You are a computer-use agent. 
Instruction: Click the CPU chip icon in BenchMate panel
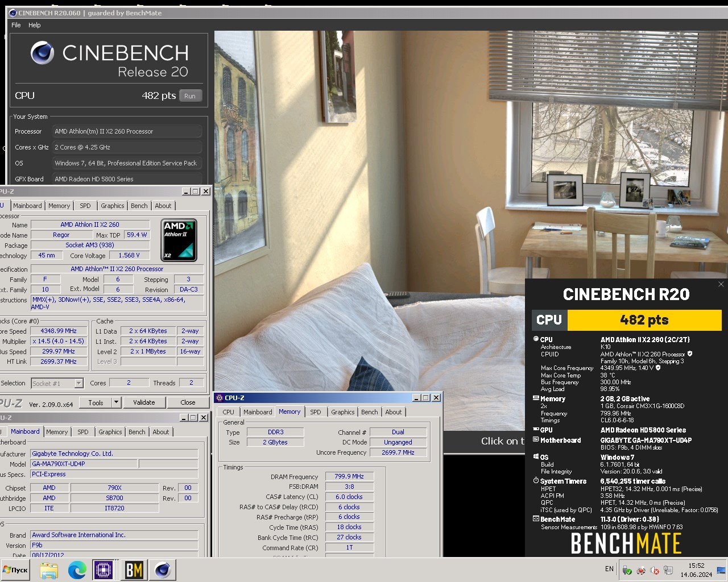click(536, 339)
